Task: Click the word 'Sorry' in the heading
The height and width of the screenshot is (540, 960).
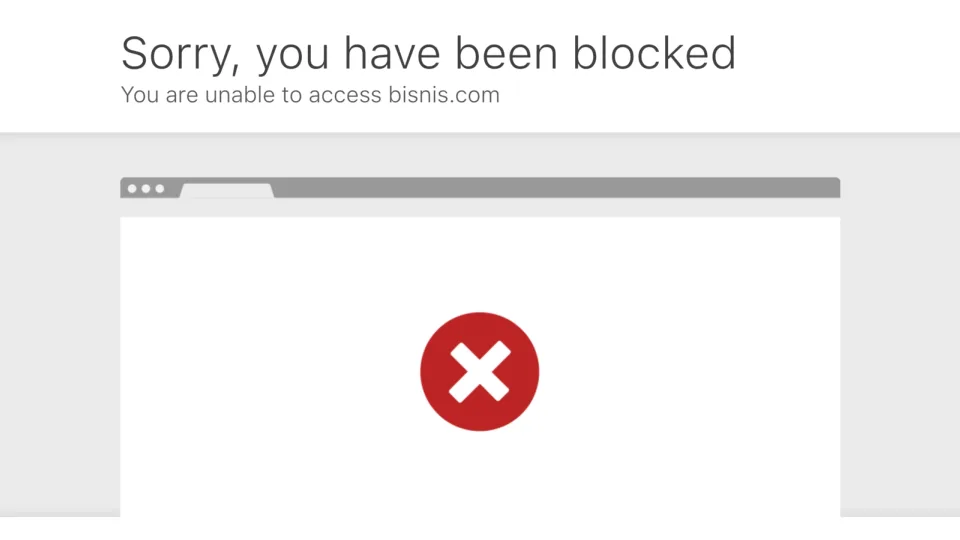Action: [178, 55]
